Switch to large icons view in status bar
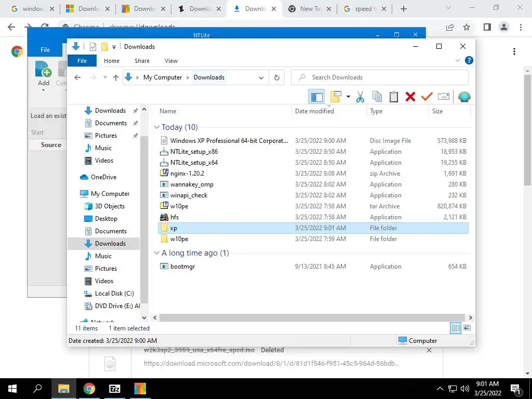The height and width of the screenshot is (399, 532). click(467, 328)
